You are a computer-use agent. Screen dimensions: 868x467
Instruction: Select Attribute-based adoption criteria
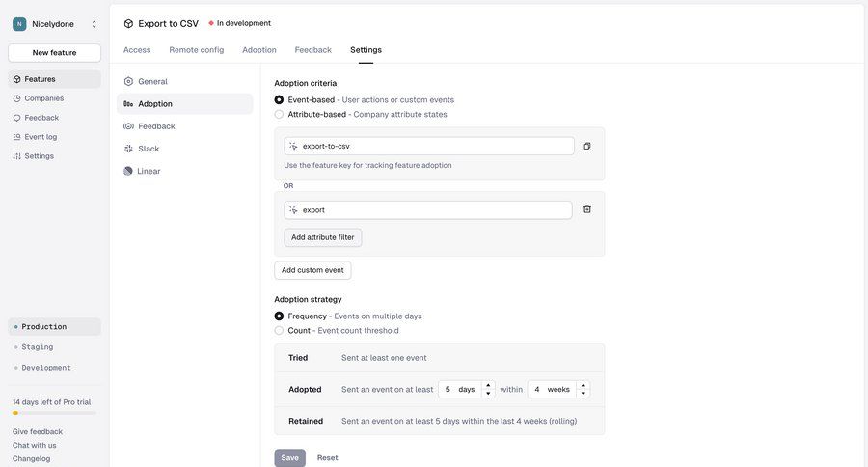[x=279, y=115]
